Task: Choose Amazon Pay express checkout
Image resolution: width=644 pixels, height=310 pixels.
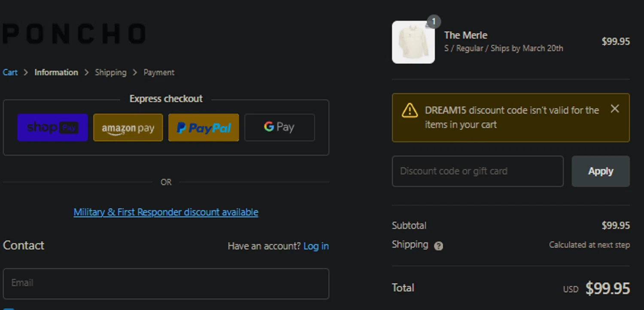Action: tap(128, 127)
